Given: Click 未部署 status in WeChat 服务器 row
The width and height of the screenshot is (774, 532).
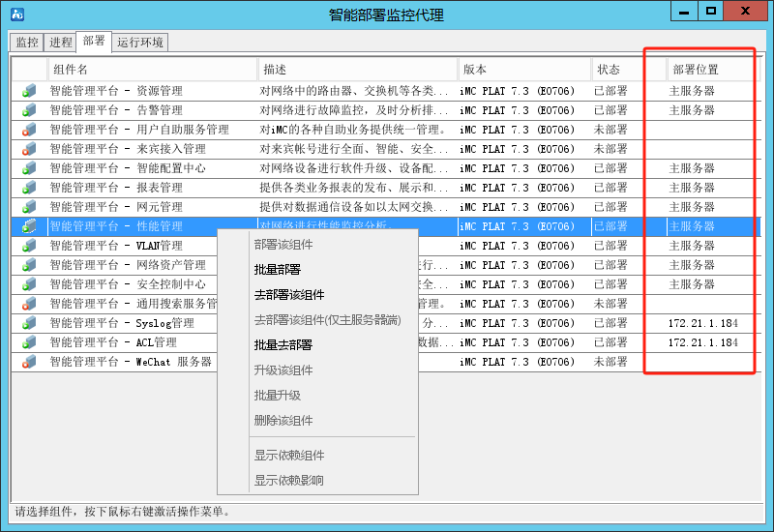Looking at the screenshot, I should tap(610, 362).
